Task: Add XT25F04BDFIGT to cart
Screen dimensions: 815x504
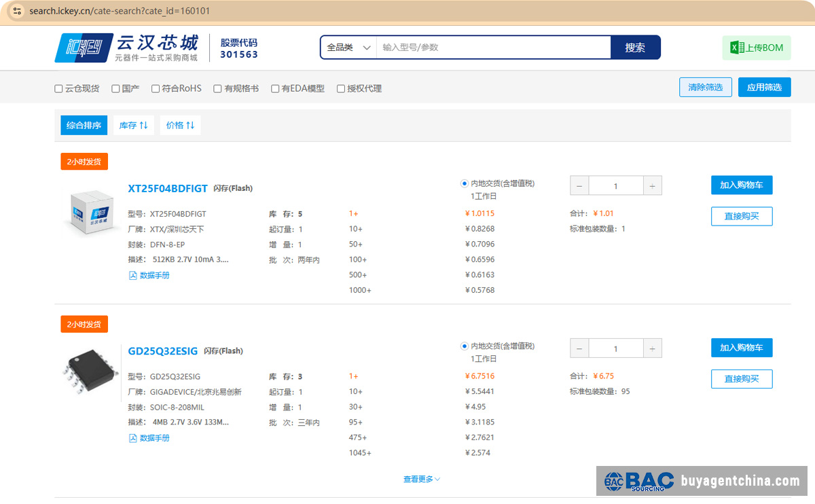Action: [x=742, y=185]
